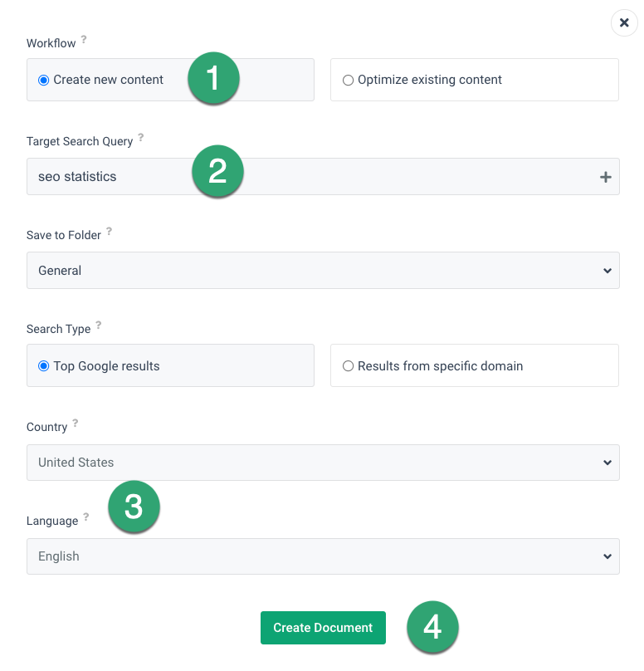Add another query with plus icon
Image resolution: width=644 pixels, height=671 pixels.
click(x=605, y=177)
